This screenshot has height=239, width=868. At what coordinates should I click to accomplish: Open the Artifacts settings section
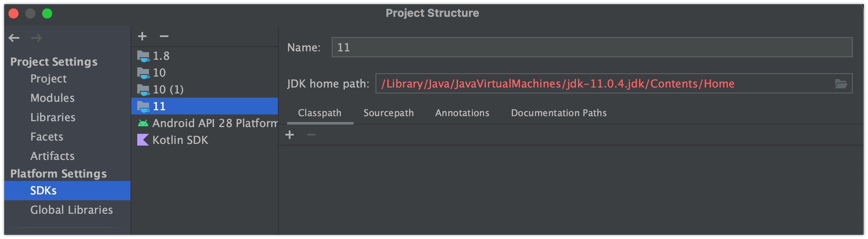[x=52, y=156]
